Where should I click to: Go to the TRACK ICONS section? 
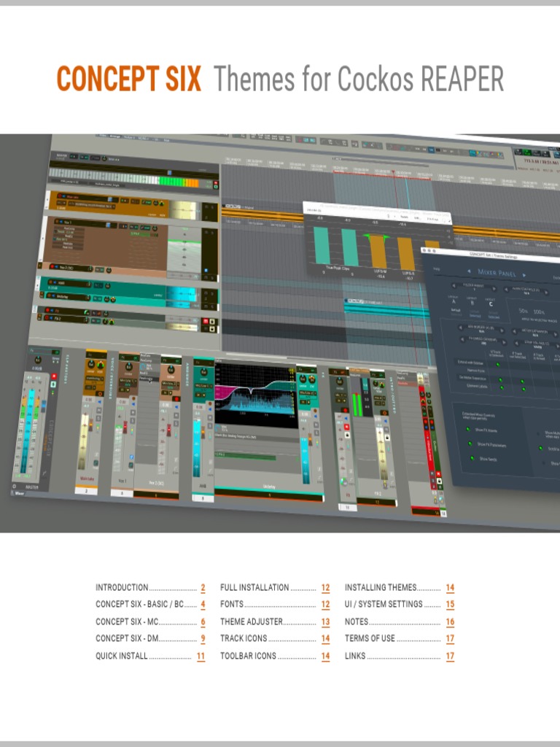click(275, 638)
